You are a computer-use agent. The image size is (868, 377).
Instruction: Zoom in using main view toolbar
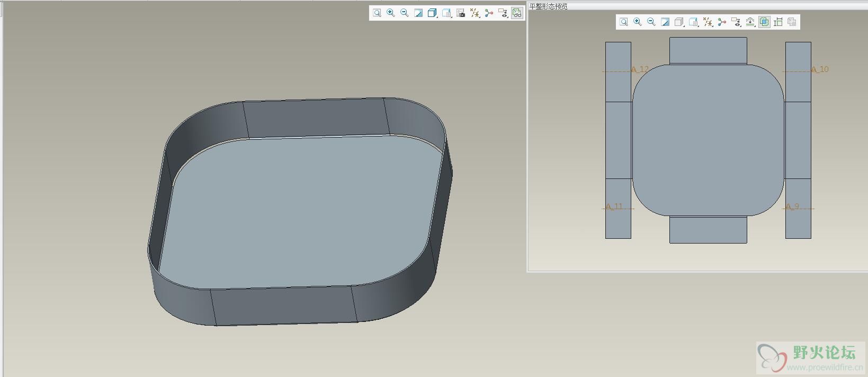click(x=391, y=13)
